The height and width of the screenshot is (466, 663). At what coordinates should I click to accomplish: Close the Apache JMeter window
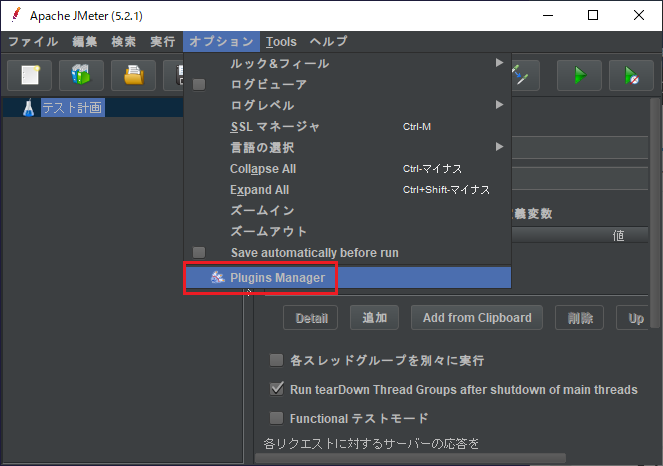(639, 16)
